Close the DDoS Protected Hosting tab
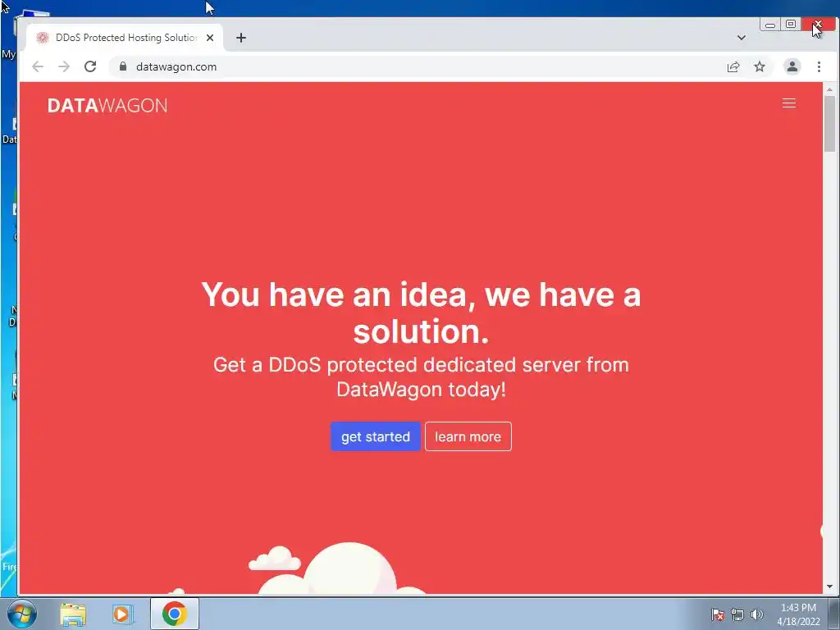840x630 pixels. (x=210, y=38)
